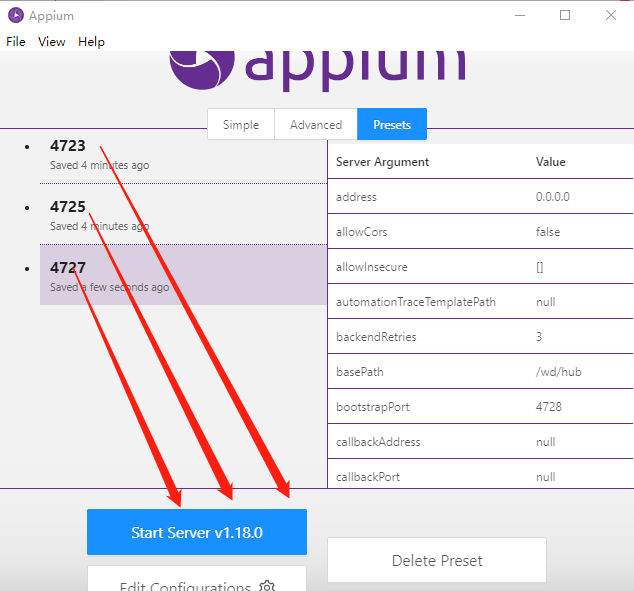Open the File menu
Image resolution: width=634 pixels, height=591 pixels.
coord(16,42)
